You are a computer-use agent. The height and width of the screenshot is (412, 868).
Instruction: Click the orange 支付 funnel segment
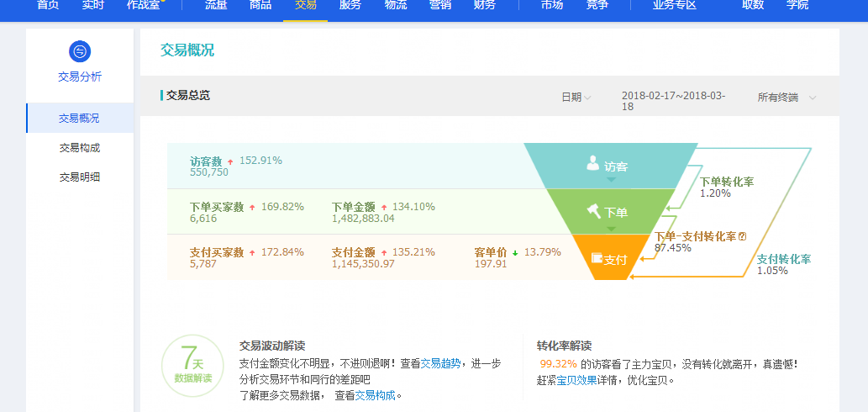click(611, 257)
